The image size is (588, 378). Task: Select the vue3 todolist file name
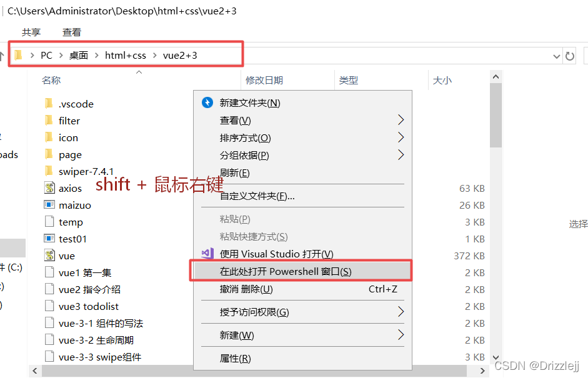(89, 306)
